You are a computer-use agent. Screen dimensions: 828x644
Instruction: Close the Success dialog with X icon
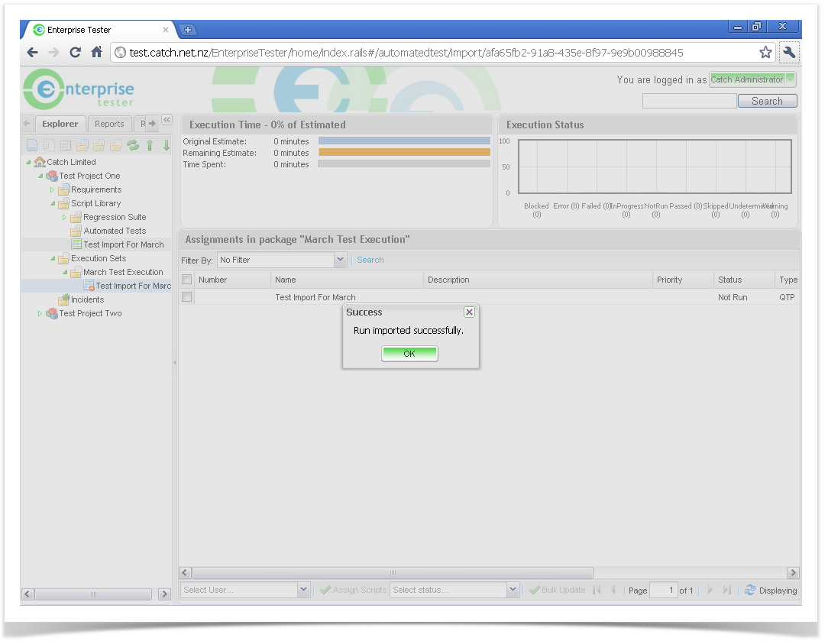(x=469, y=312)
